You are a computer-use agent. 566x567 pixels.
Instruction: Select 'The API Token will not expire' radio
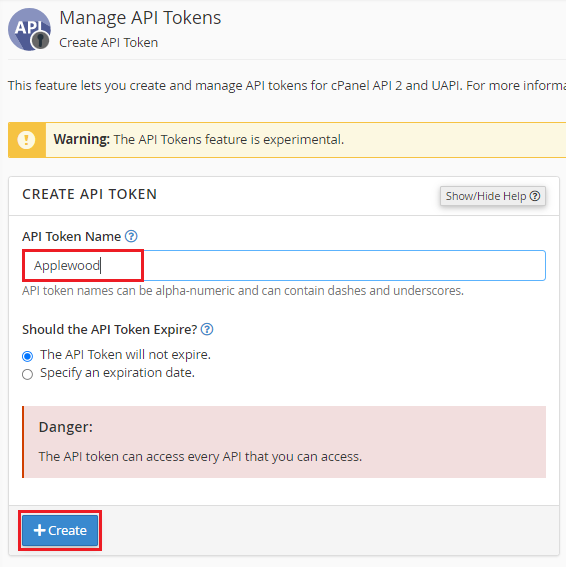[x=27, y=356]
